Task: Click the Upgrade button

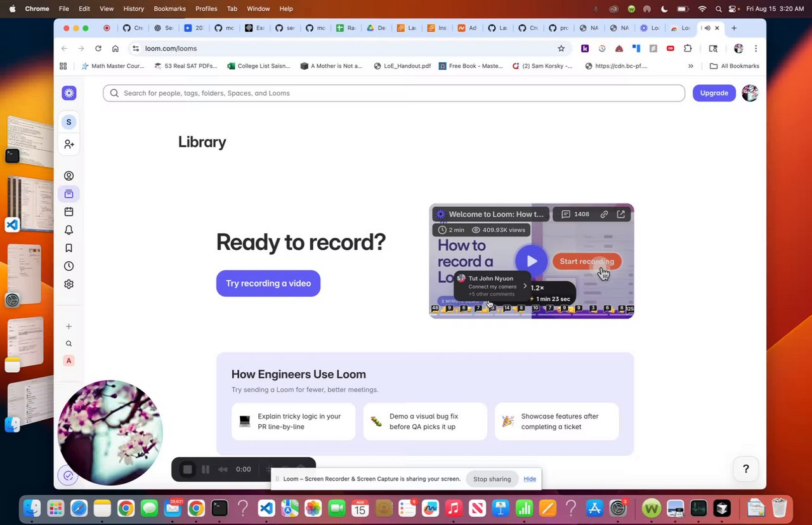Action: 714,93
